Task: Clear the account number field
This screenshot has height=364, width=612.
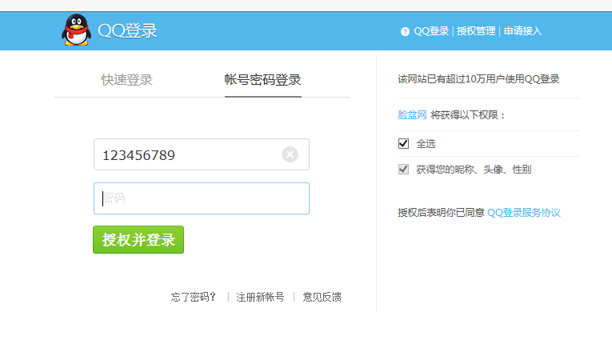Action: tap(290, 154)
